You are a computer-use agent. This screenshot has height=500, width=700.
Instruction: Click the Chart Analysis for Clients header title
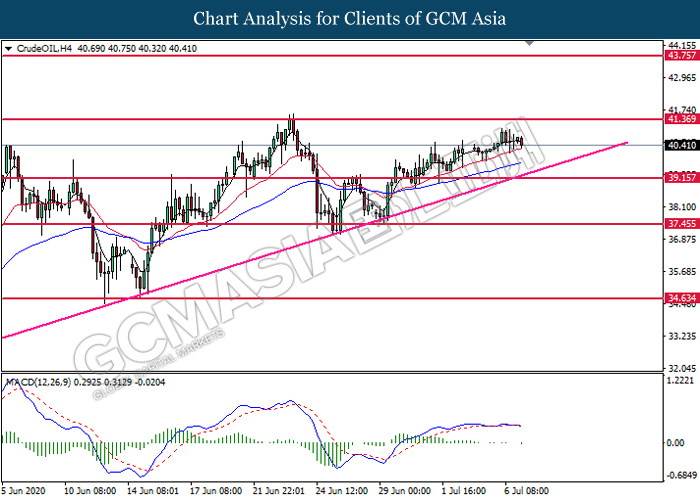pyautogui.click(x=350, y=19)
